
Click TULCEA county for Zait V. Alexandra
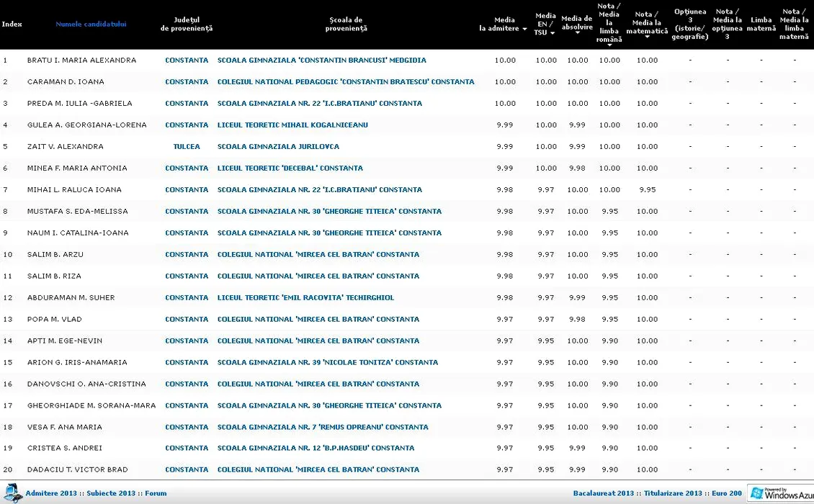click(187, 147)
